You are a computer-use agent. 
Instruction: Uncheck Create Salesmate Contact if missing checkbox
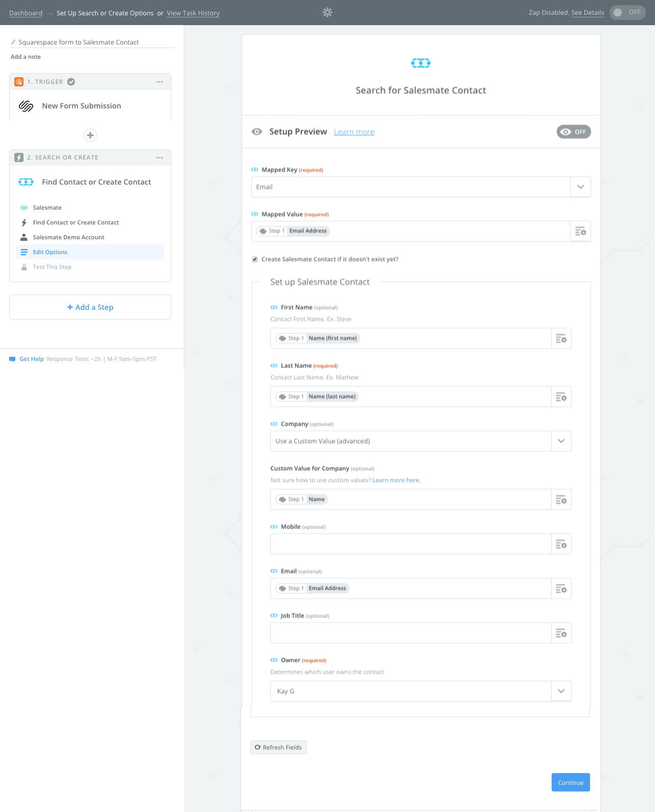click(255, 259)
